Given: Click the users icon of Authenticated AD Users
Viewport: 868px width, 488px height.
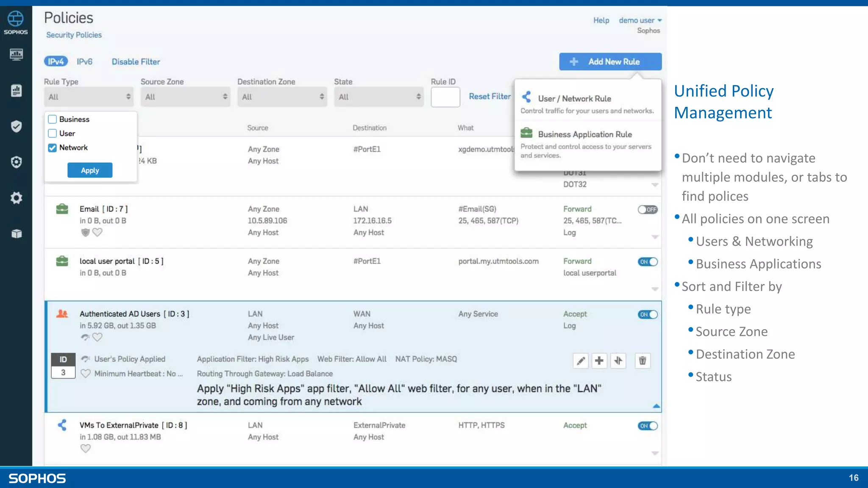Looking at the screenshot, I should (62, 314).
